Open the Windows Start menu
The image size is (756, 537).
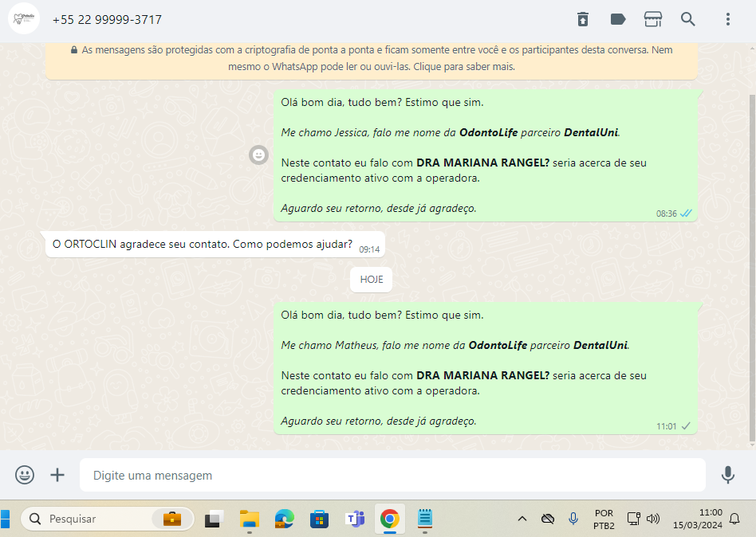[x=5, y=519]
